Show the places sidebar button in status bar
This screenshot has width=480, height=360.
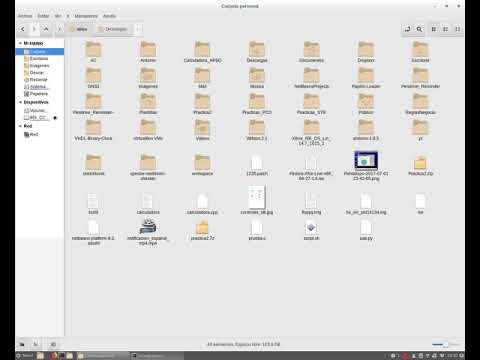22,344
